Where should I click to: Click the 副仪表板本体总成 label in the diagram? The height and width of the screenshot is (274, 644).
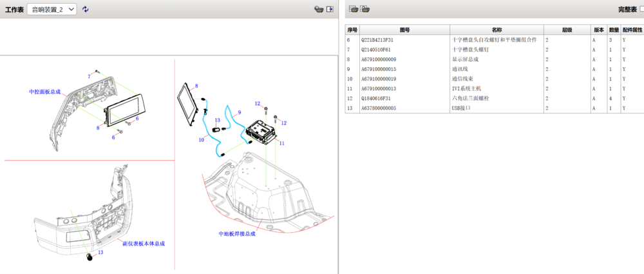point(144,244)
